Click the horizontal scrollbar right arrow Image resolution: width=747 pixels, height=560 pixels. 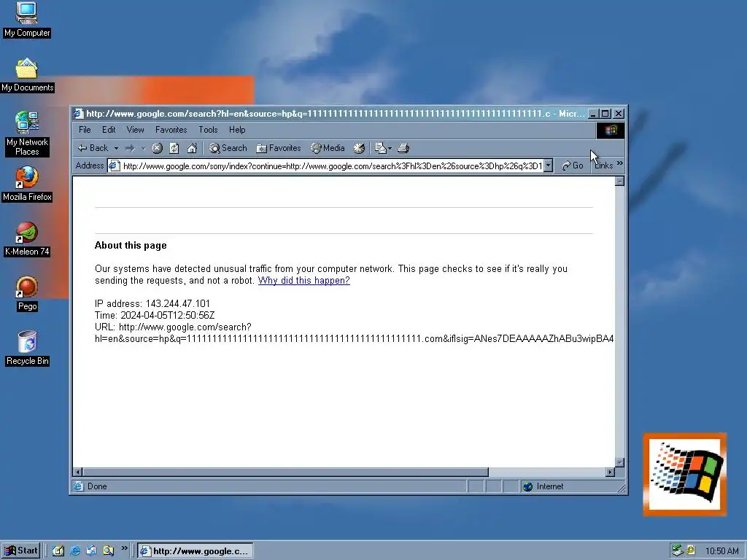(610, 472)
